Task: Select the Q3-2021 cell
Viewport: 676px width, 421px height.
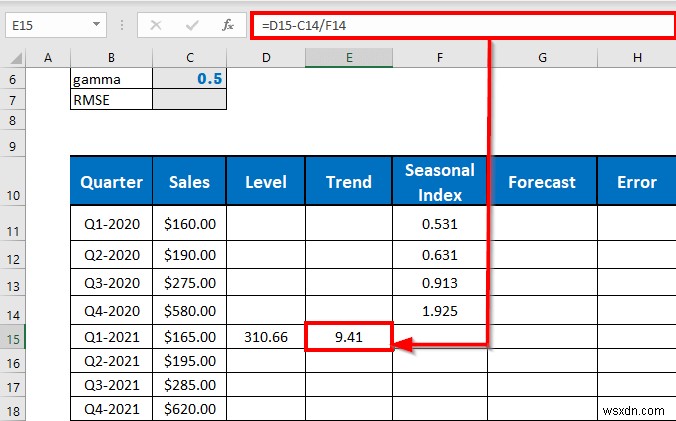Action: coord(111,385)
